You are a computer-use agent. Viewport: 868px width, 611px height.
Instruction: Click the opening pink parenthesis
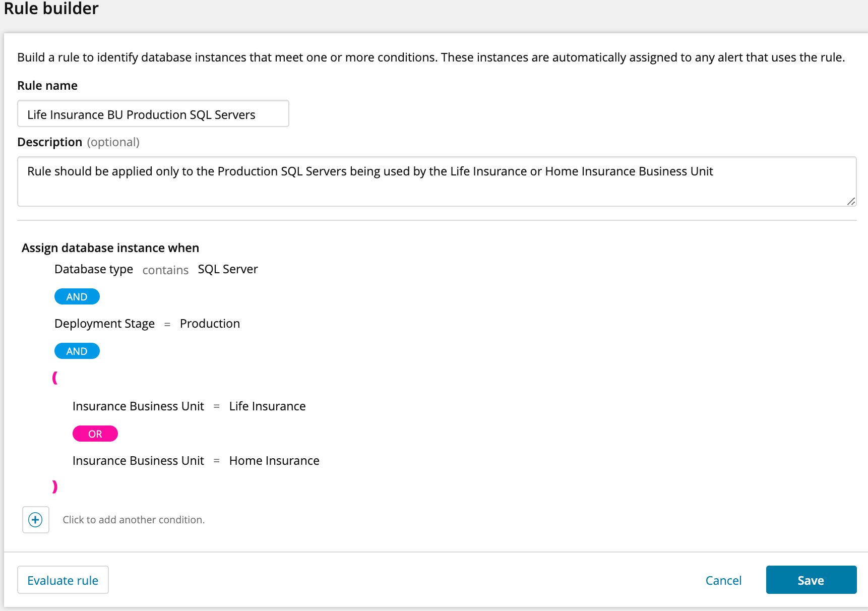pyautogui.click(x=55, y=378)
